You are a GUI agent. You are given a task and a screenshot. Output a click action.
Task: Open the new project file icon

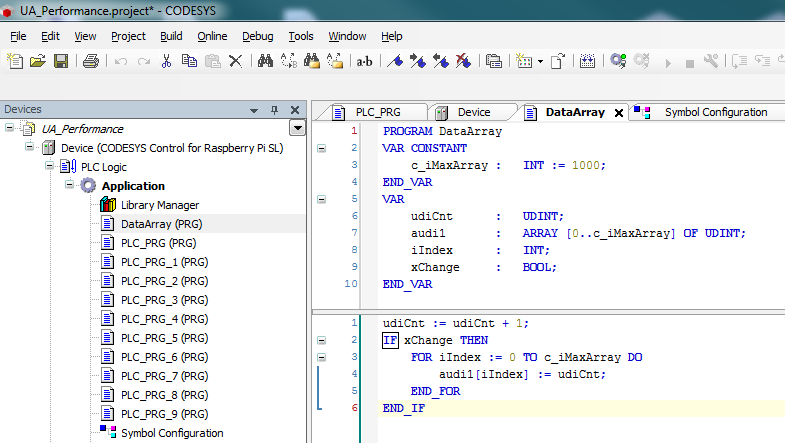coord(15,61)
